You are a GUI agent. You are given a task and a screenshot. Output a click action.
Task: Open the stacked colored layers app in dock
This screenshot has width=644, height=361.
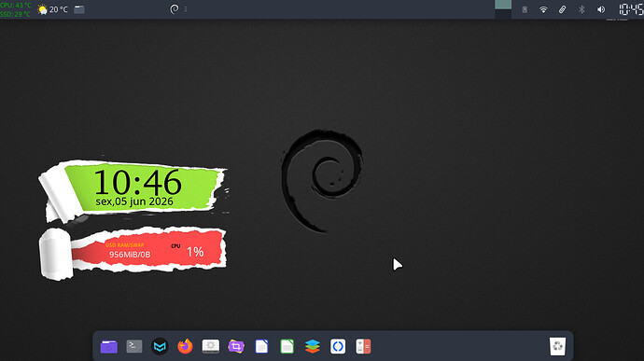(x=313, y=347)
